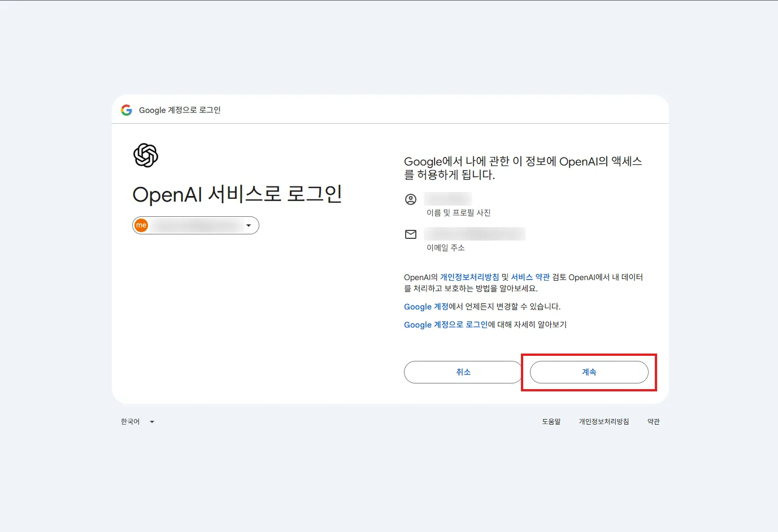Open the Google 계정으로 로그인 link
Image resolution: width=778 pixels, height=532 pixels.
click(x=446, y=325)
